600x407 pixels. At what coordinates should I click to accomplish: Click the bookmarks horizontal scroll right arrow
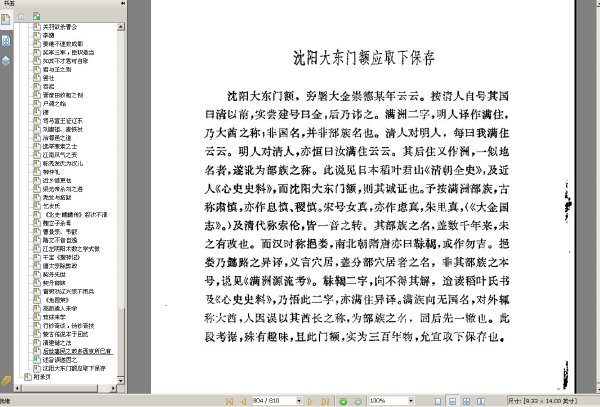point(113,388)
